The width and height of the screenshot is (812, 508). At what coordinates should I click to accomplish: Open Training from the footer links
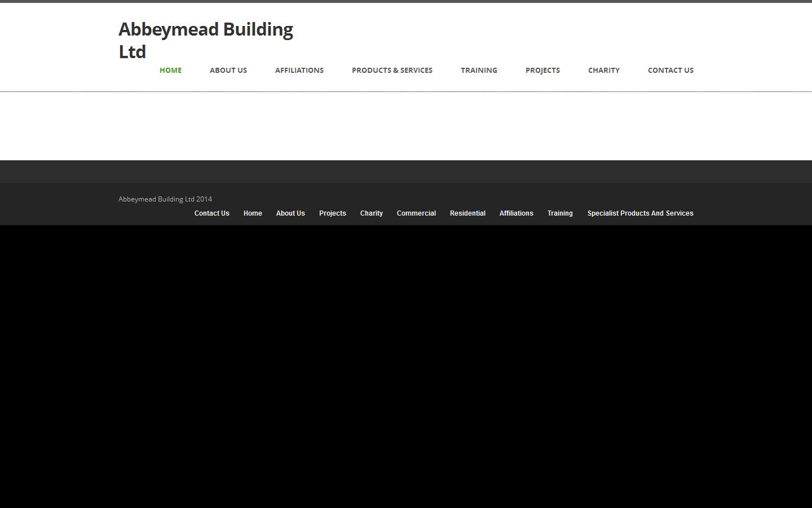pos(560,213)
